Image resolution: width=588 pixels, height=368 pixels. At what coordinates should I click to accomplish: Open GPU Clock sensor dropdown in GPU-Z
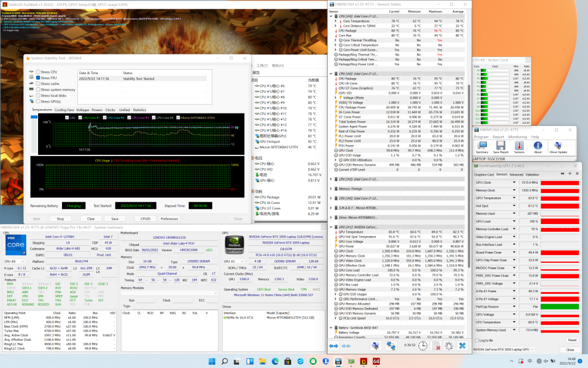point(514,183)
